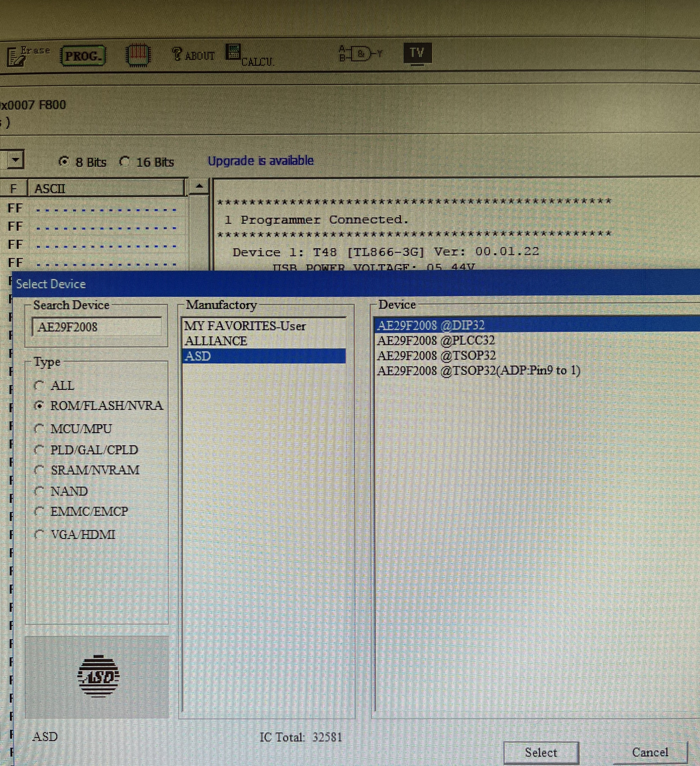The height and width of the screenshot is (766, 700).
Task: Focus the Search Device input field
Action: [97, 327]
